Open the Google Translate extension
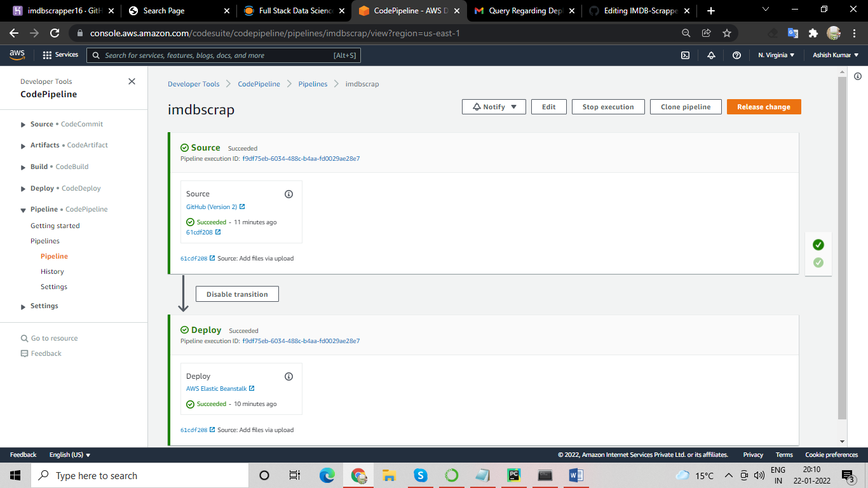Image resolution: width=868 pixels, height=488 pixels. (792, 33)
